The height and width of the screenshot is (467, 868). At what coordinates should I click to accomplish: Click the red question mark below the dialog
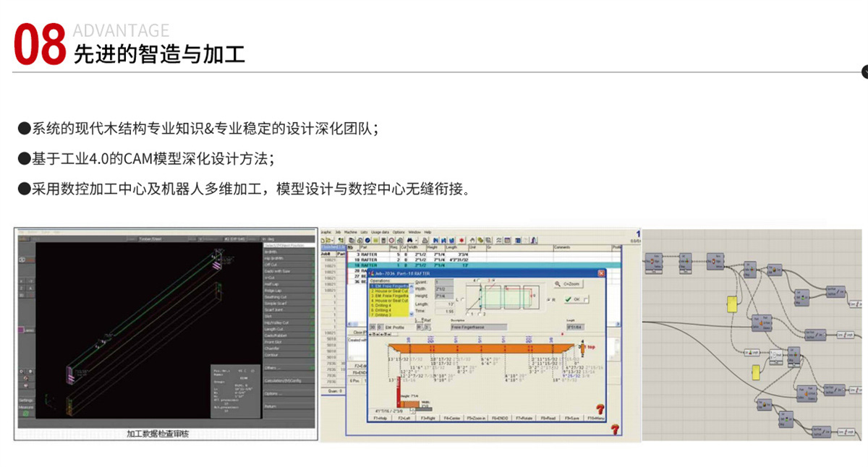(x=615, y=429)
